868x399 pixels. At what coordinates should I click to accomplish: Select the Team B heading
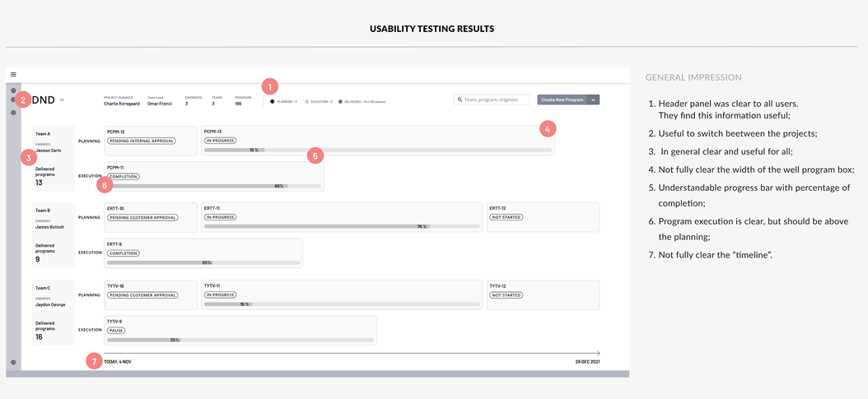click(x=43, y=211)
